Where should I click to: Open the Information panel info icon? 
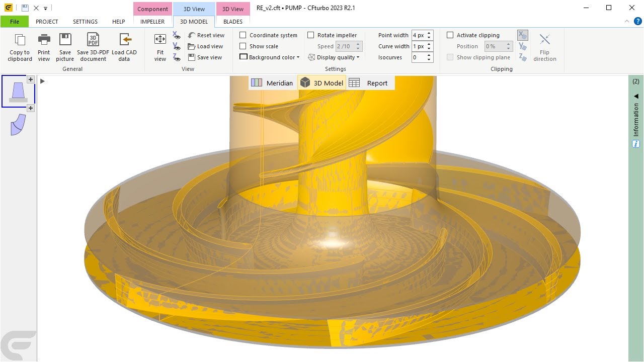coord(636,144)
